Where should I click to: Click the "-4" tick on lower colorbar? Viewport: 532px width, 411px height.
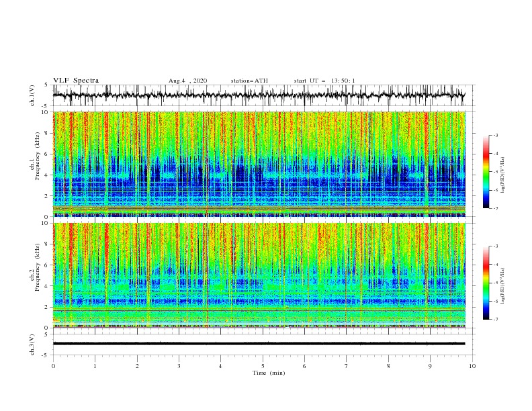coord(495,265)
